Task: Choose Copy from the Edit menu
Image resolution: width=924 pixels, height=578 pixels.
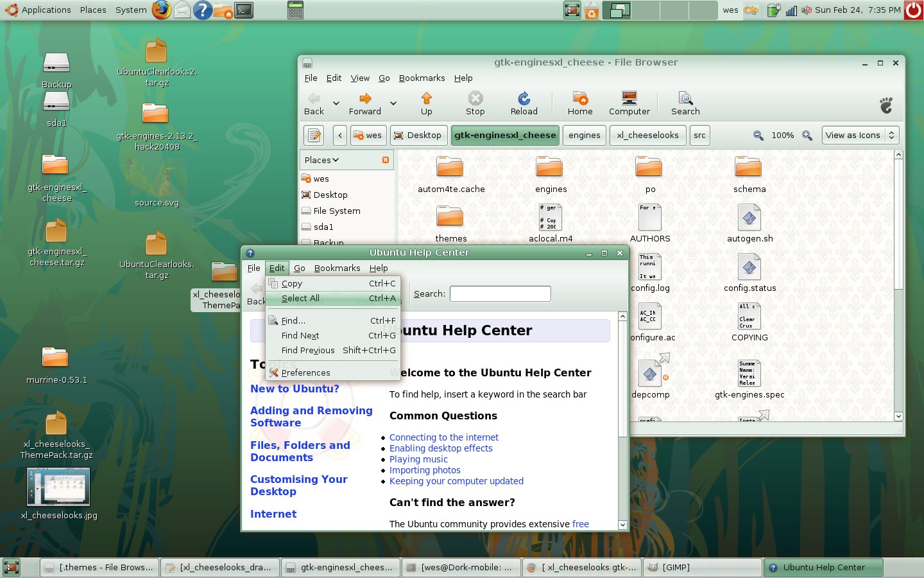Action: (333, 283)
